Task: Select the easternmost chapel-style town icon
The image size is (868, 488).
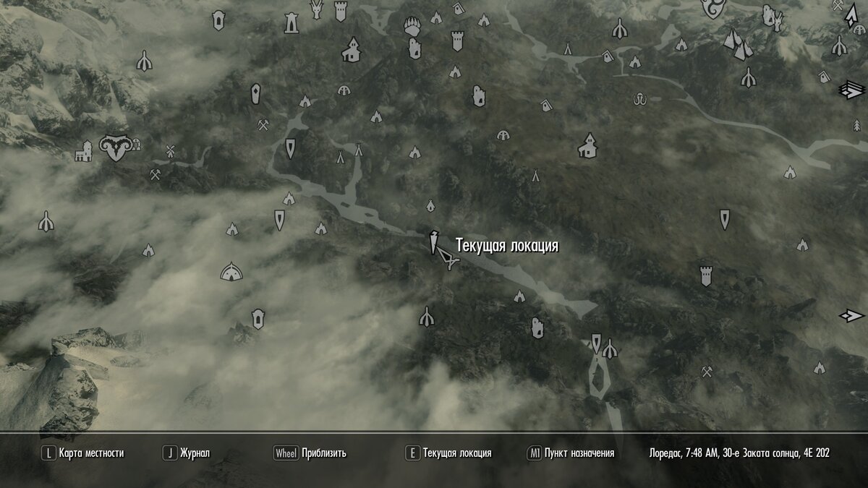Action: pos(588,146)
